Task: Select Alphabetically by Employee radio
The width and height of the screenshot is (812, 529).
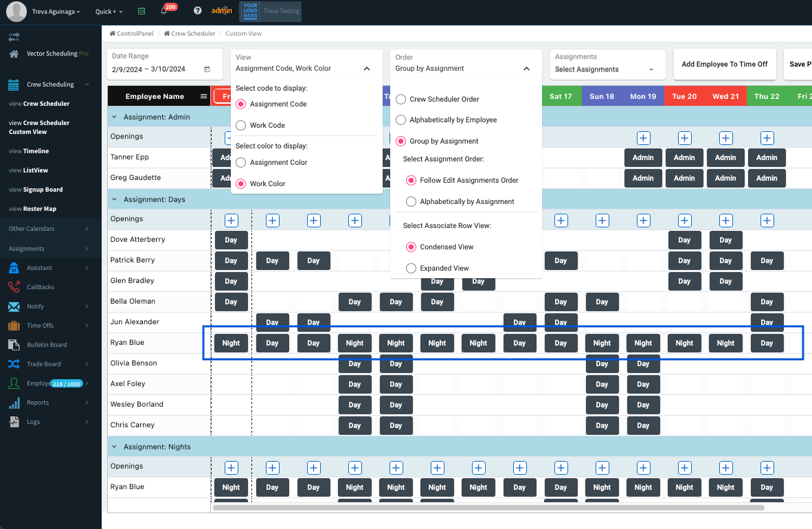Action: 401,120
